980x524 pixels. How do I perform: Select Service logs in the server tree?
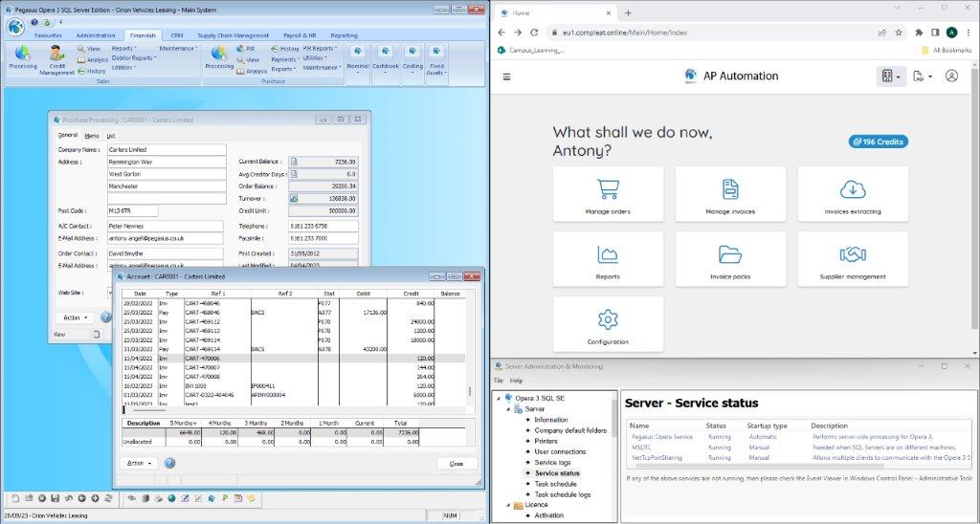pos(552,462)
